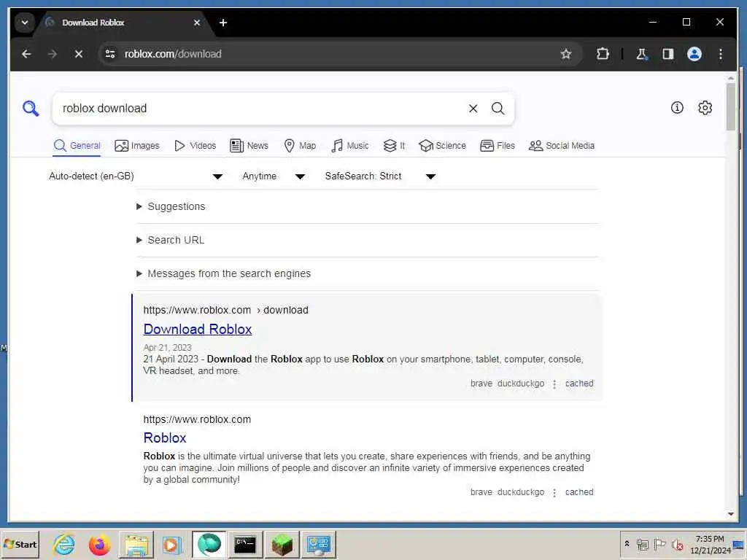Switch to the Videos tab
The width and height of the screenshot is (747, 560).
(196, 146)
